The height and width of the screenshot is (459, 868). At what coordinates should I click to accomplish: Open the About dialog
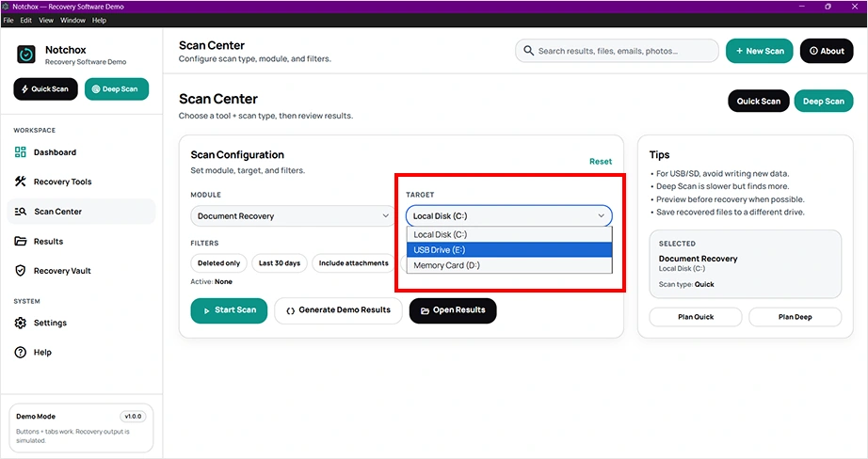click(x=827, y=51)
